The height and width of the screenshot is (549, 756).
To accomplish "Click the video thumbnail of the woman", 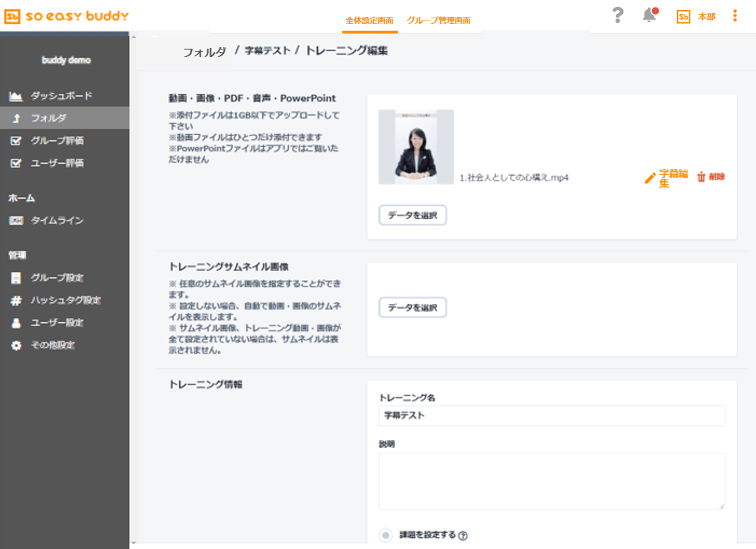I will 416,147.
